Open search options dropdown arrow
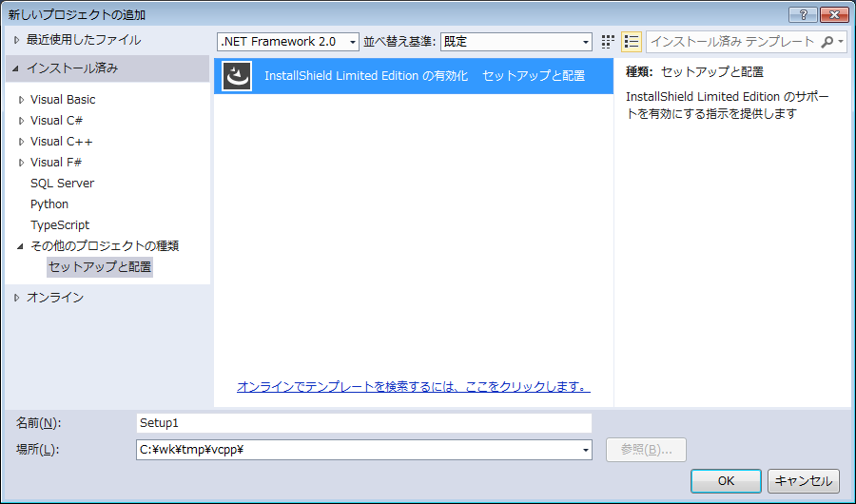This screenshot has height=504, width=856. tap(842, 42)
